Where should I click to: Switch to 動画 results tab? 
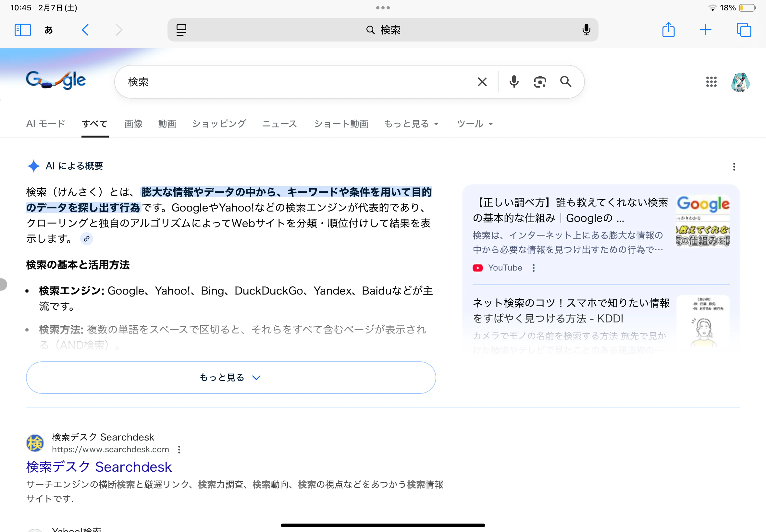167,124
